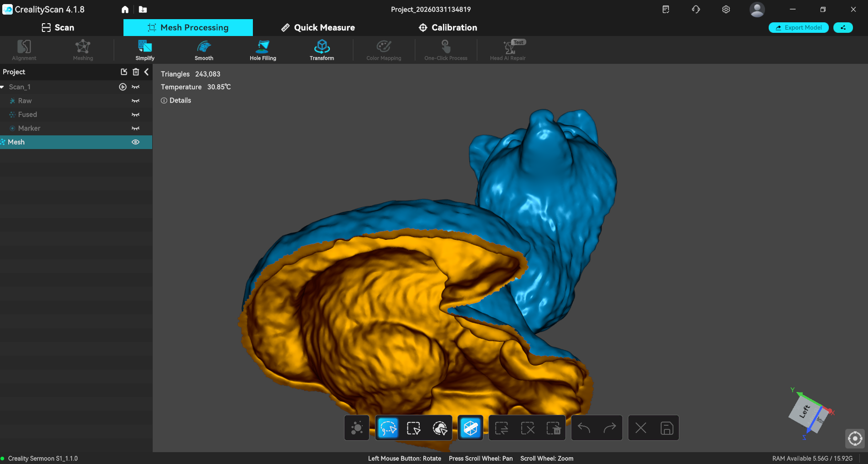Screen dimensions: 868x464
Task: Expand the Details info section
Action: [176, 101]
